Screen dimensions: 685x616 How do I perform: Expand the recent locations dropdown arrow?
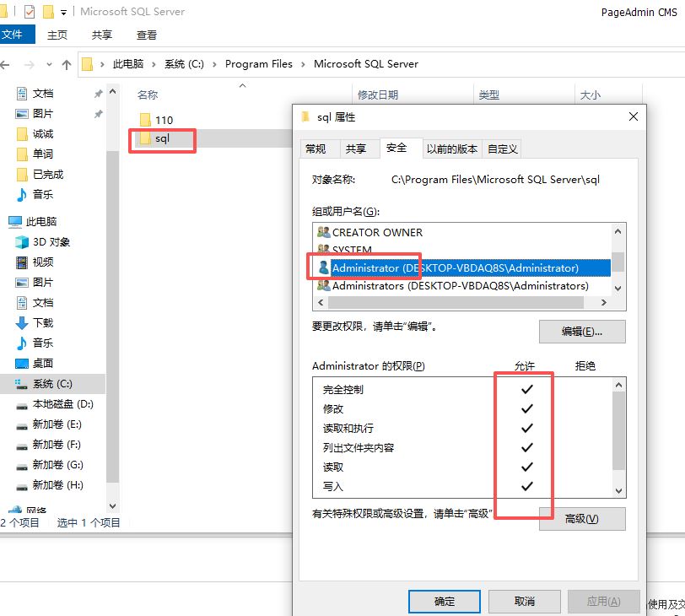(x=48, y=64)
